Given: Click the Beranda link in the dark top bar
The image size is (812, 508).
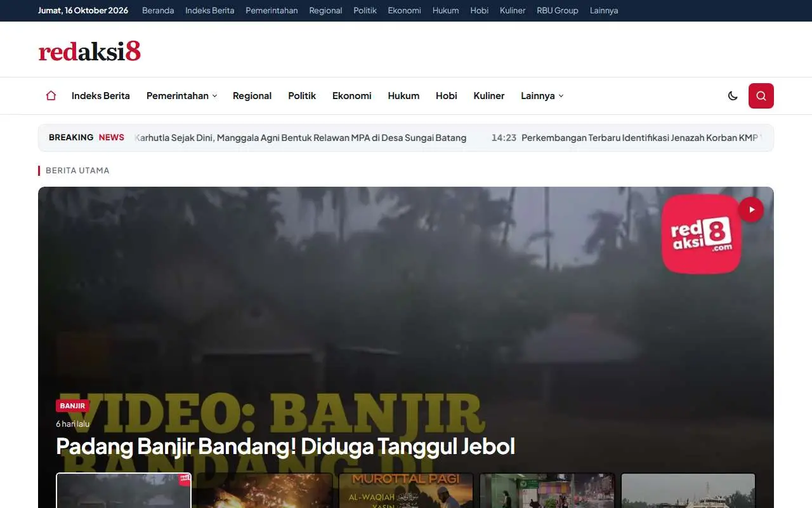Looking at the screenshot, I should coord(158,11).
